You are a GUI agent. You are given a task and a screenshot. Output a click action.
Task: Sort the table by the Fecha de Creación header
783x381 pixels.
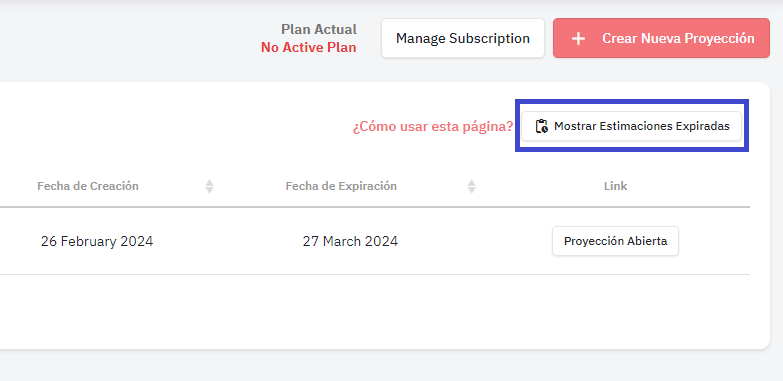(x=88, y=186)
